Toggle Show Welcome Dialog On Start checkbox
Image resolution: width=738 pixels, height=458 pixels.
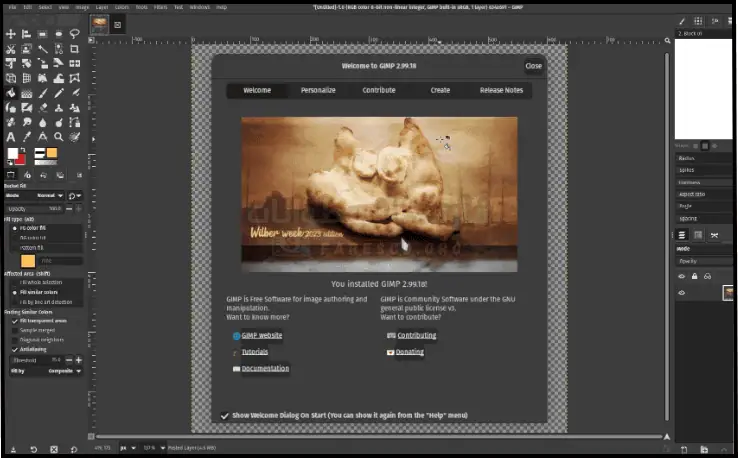tap(224, 414)
